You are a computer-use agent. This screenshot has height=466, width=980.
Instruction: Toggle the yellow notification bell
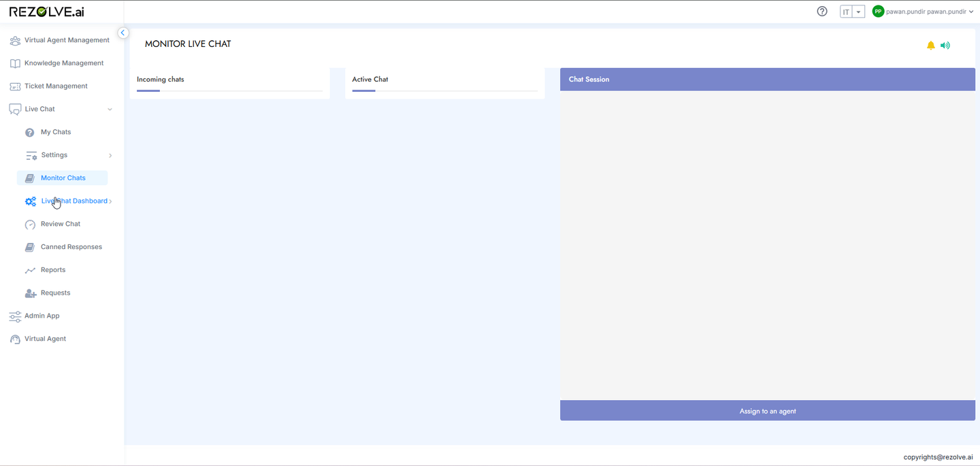click(931, 46)
